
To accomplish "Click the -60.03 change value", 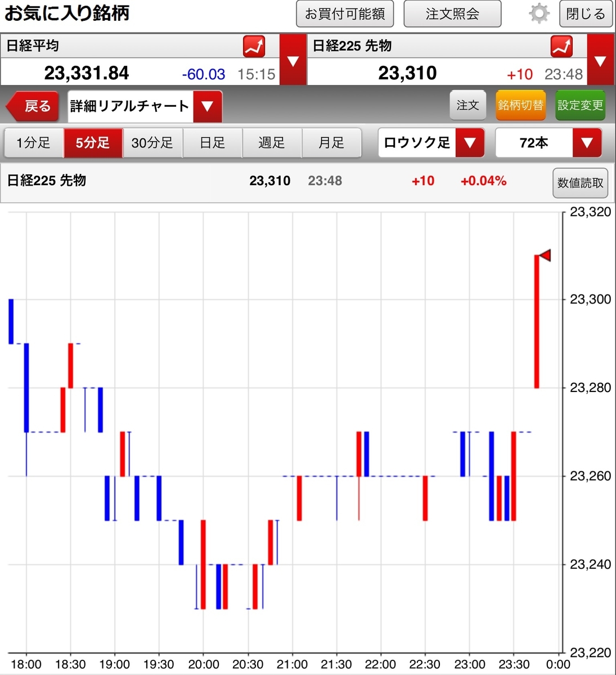I will (x=203, y=74).
